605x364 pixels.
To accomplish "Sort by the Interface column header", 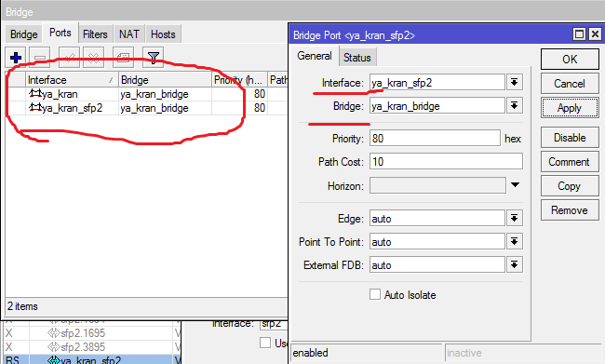I will click(72, 79).
